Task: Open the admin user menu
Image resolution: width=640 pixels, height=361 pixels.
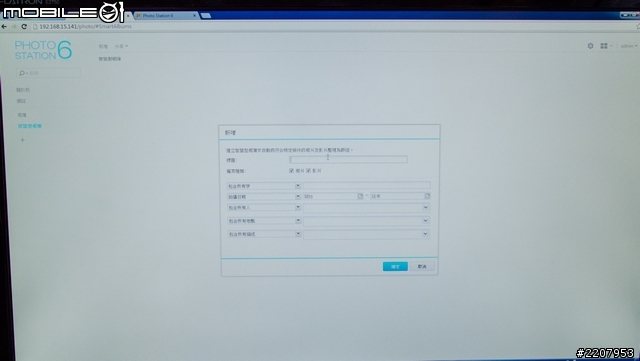Action: (629, 46)
